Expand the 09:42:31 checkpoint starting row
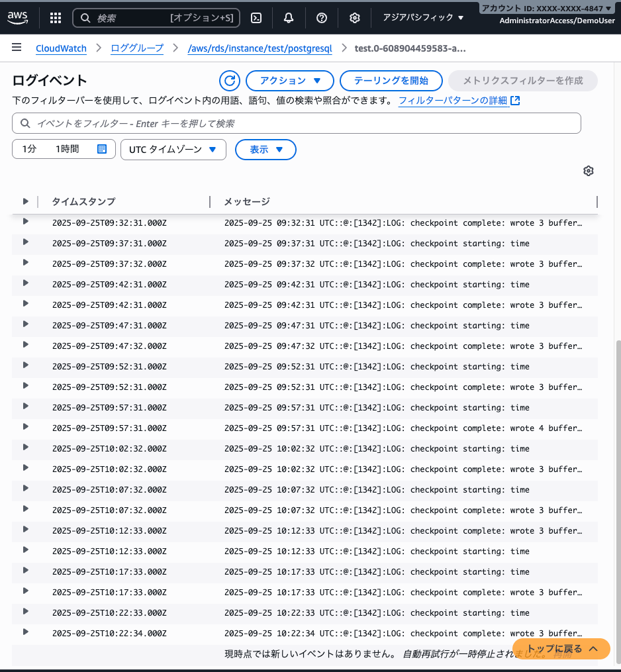The width and height of the screenshot is (621, 672). point(25,283)
